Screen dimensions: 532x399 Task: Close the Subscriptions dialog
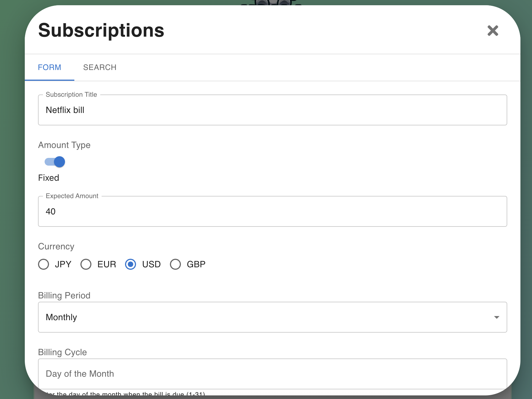pyautogui.click(x=493, y=31)
